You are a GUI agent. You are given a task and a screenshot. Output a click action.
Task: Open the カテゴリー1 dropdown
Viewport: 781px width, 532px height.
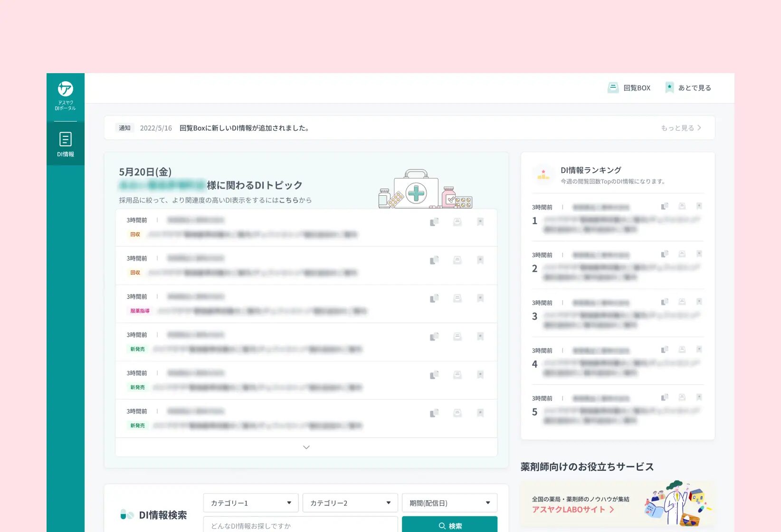[x=250, y=502]
